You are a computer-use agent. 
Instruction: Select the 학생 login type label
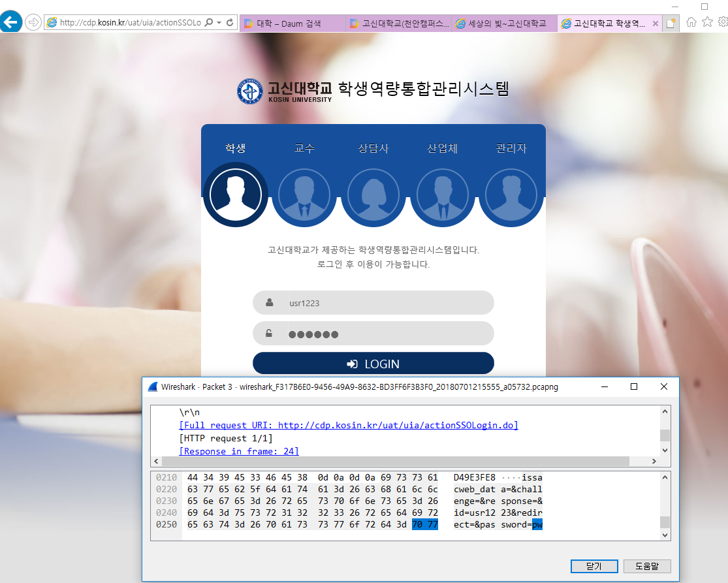236,148
